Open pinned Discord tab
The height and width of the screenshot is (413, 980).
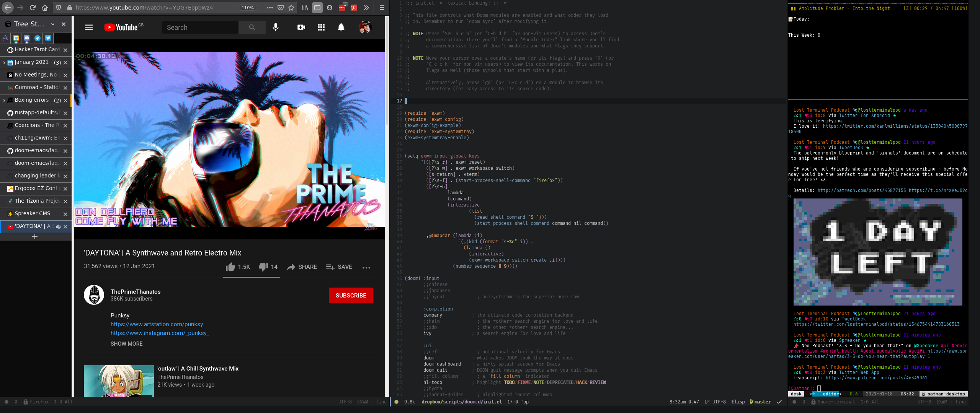coord(26,38)
